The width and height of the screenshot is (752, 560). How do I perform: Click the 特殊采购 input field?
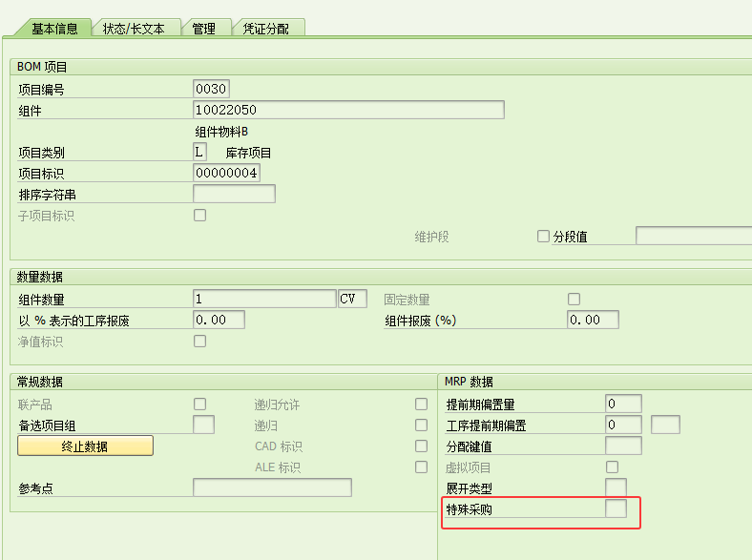pos(616,509)
